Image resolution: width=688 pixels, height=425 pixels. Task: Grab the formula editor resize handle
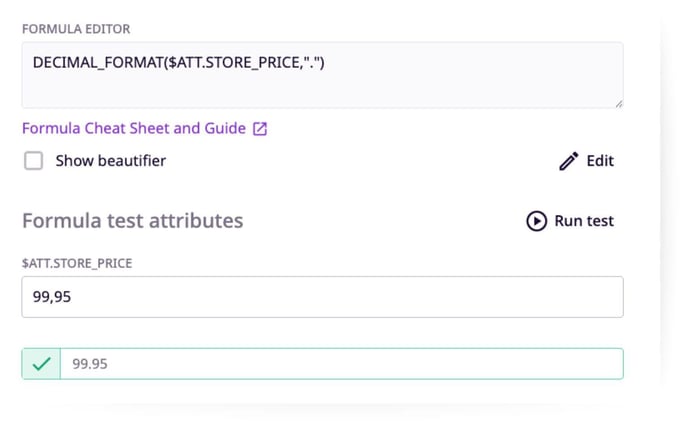618,103
